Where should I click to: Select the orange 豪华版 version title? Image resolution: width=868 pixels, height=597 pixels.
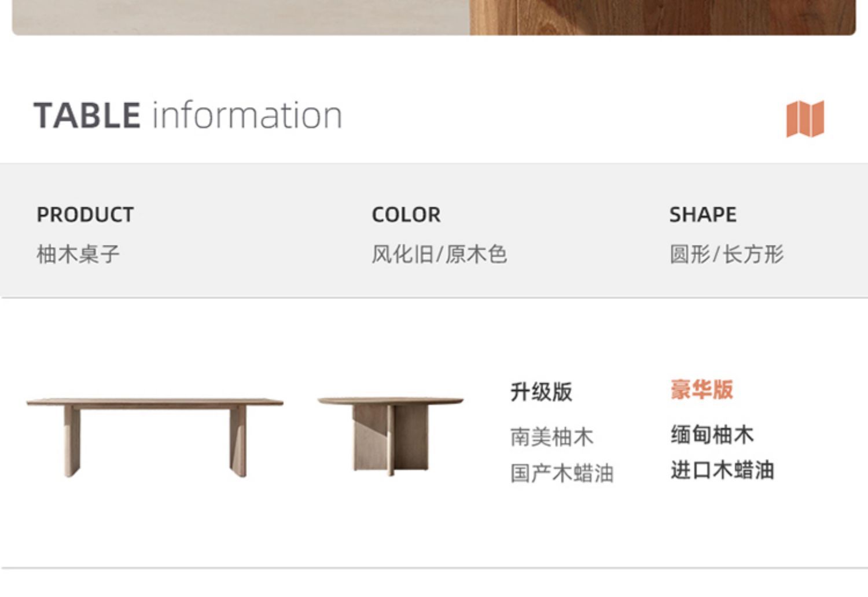point(701,389)
